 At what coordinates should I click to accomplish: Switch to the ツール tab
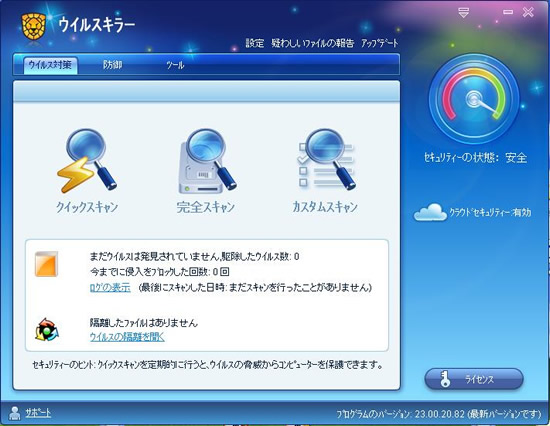(175, 65)
